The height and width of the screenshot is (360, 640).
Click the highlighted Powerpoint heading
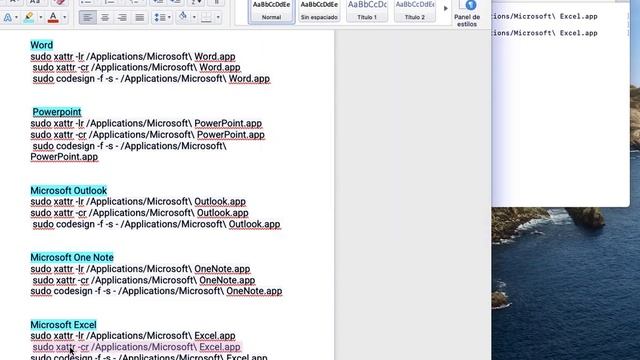57,112
